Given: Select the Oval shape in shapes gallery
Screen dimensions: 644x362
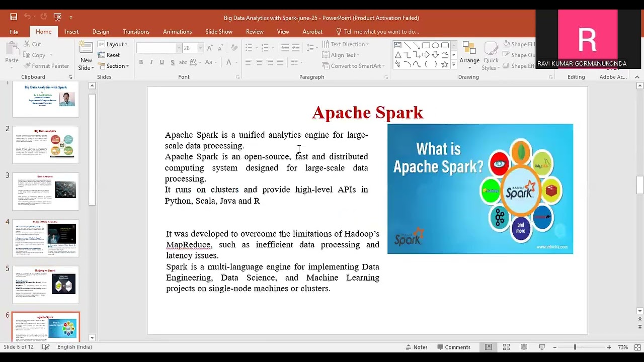Looking at the screenshot, I should point(436,45).
